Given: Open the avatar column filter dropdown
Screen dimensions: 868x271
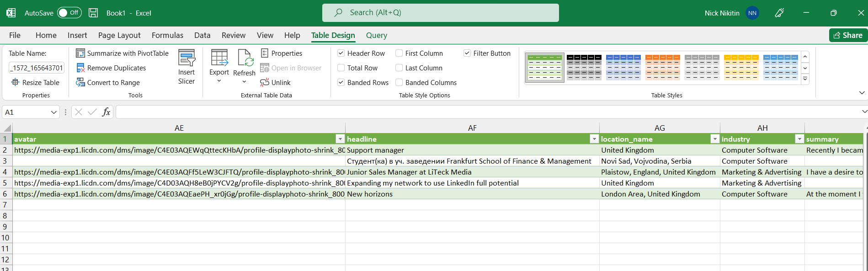Looking at the screenshot, I should point(340,139).
